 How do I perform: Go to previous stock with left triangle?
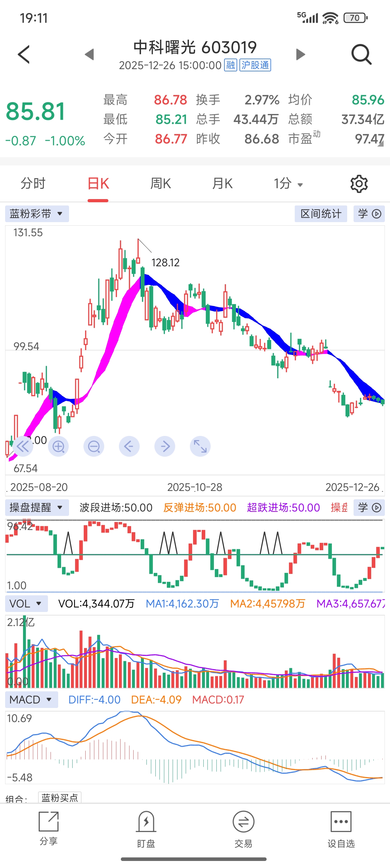(x=89, y=54)
